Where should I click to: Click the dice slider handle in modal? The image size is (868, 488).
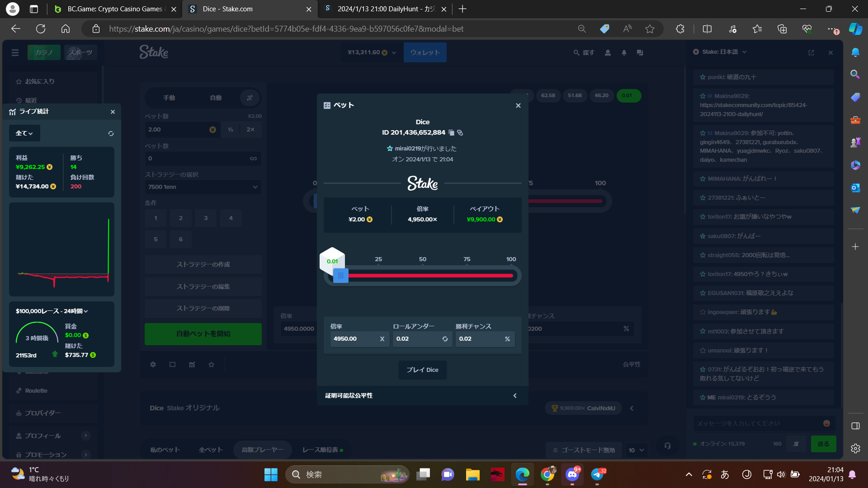(341, 275)
